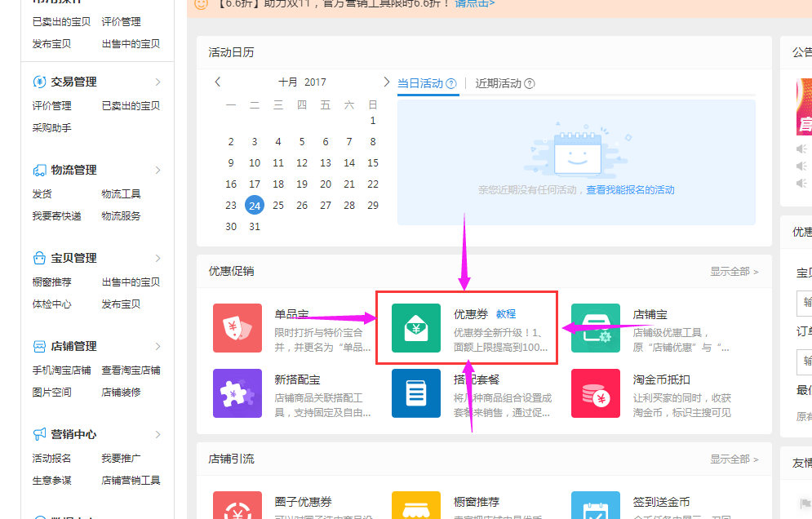Open 我要寄快递 in sidebar

pyautogui.click(x=56, y=216)
